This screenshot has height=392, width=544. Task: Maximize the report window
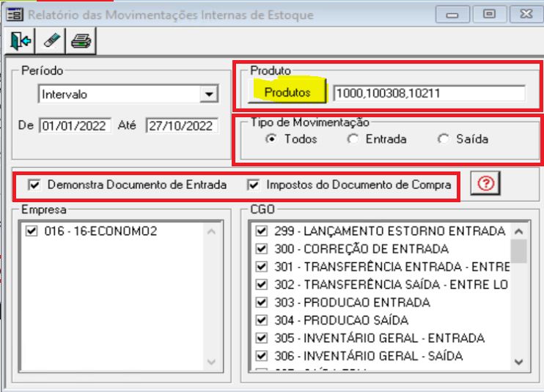pyautogui.click(x=489, y=15)
